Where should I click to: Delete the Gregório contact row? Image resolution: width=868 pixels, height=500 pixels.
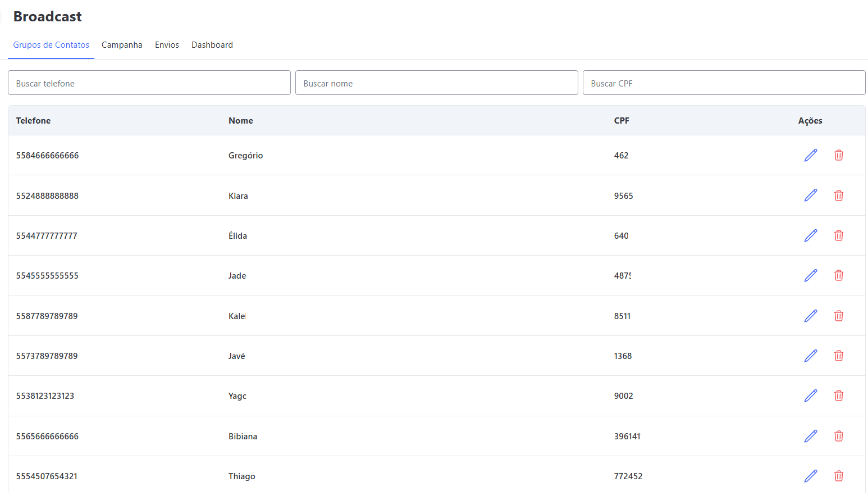pyautogui.click(x=838, y=155)
